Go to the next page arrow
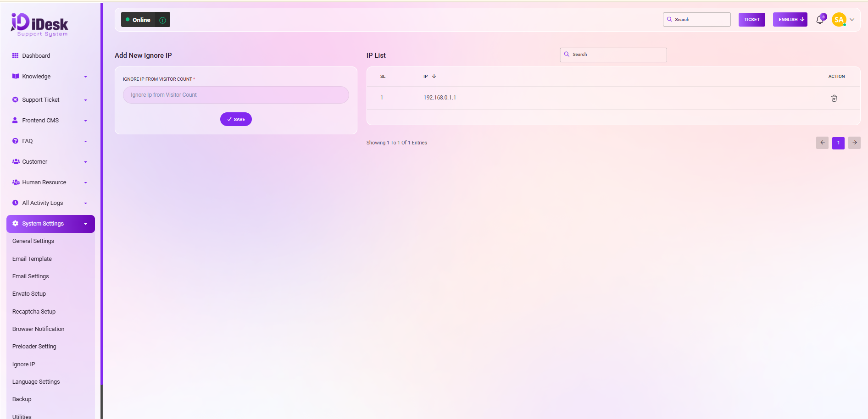This screenshot has height=419, width=868. point(854,143)
